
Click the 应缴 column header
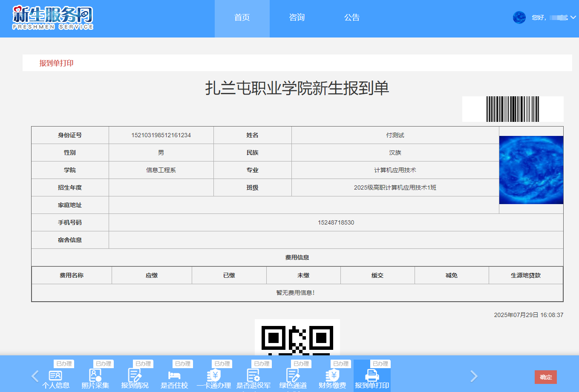click(x=152, y=275)
